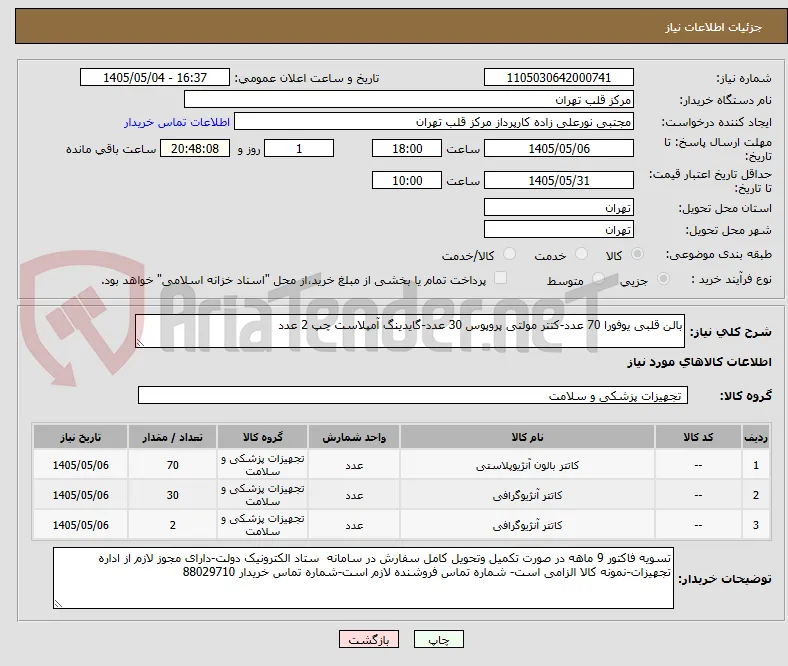Open اطلاعات تماس خریدار link

(x=177, y=122)
